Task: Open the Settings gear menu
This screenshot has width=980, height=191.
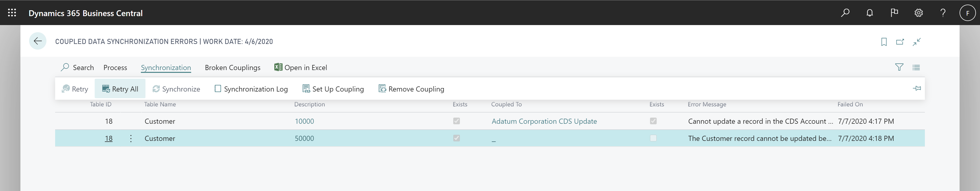Action: (x=918, y=13)
